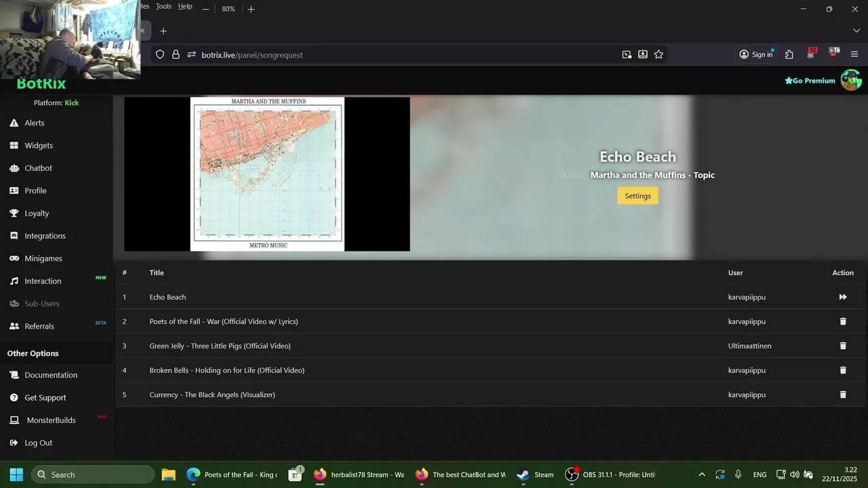Image resolution: width=868 pixels, height=488 pixels.
Task: Delete Currency by The Black Angels
Action: [x=843, y=394]
